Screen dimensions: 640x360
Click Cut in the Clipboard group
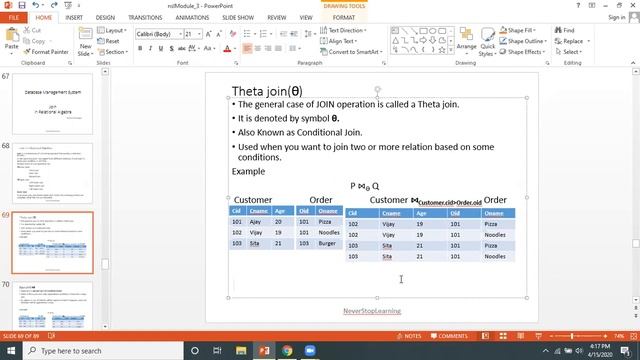coord(32,30)
